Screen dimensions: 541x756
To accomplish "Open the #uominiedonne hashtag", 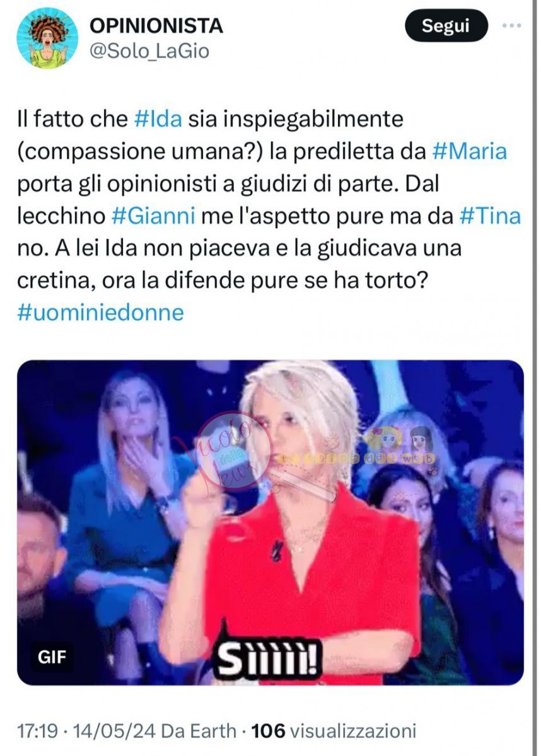I will coord(100,313).
